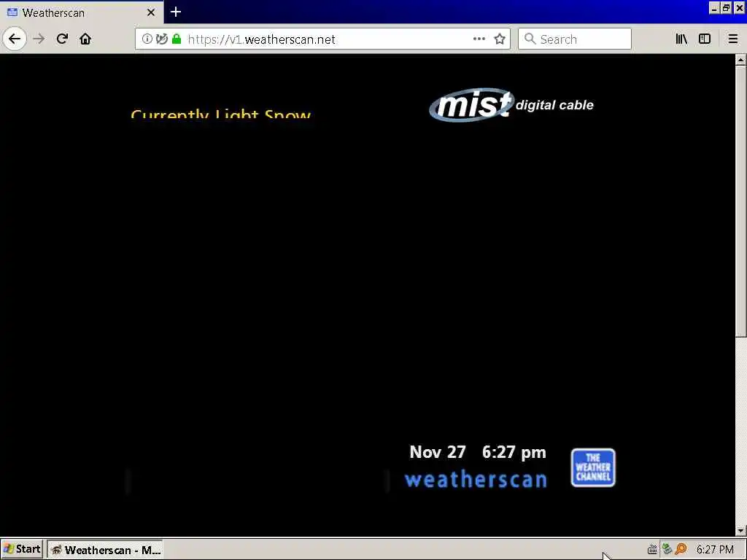Open a new tab with plus button

tap(176, 12)
